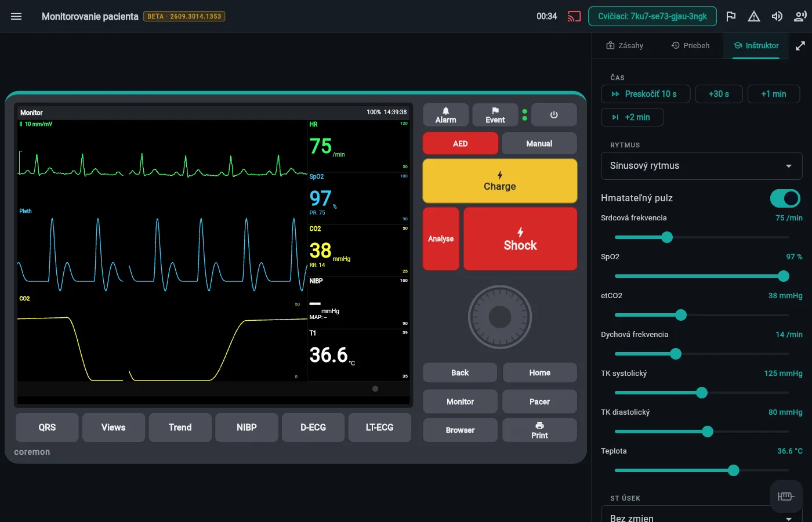Expand the side panel to fullscreen
The image size is (812, 522).
[x=800, y=46]
